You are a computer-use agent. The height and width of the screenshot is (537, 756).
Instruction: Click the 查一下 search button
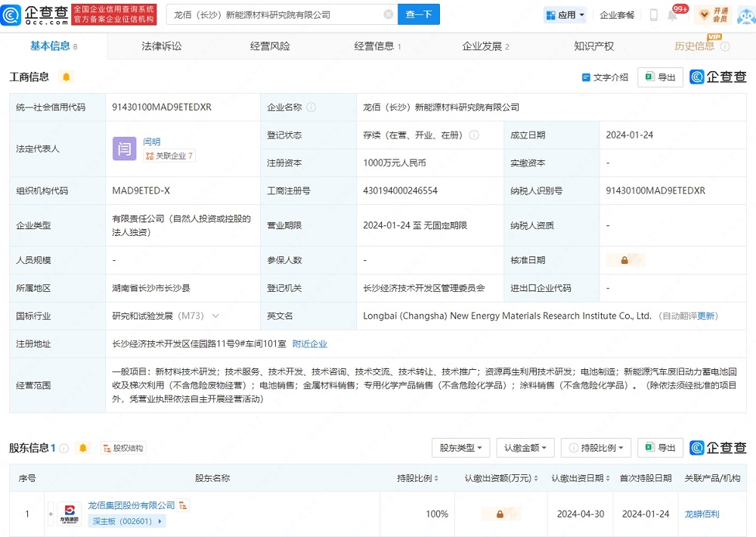click(x=418, y=14)
